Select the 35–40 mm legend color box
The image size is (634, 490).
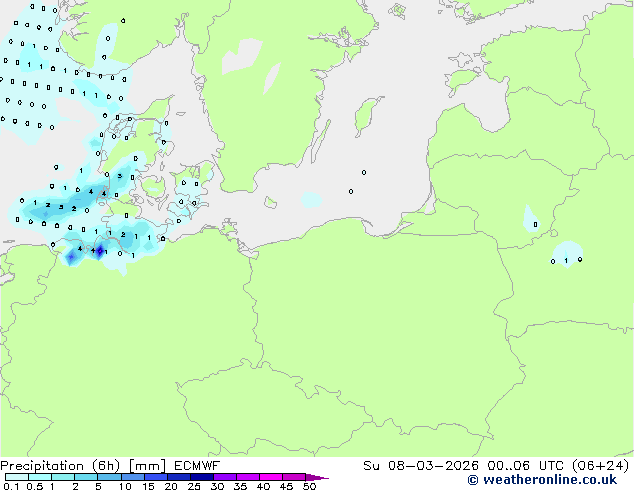click(247, 477)
